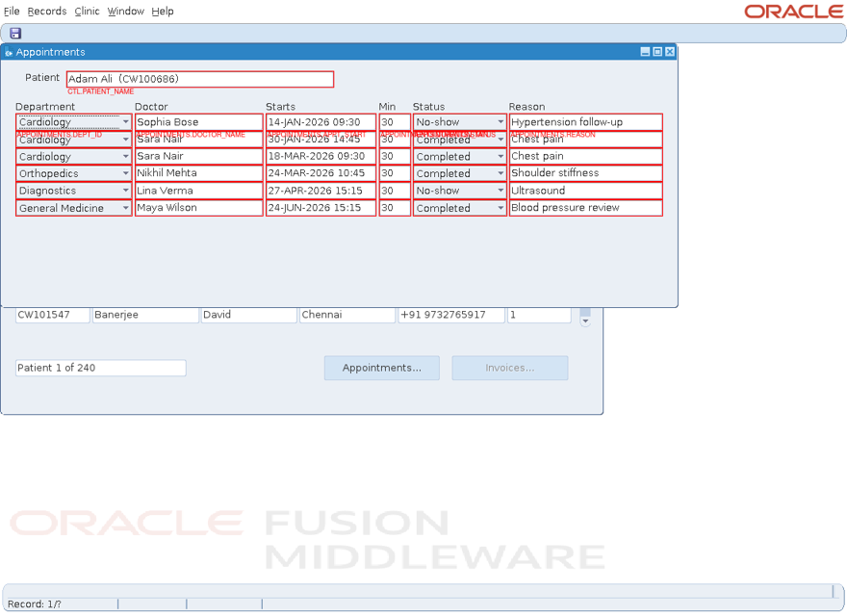Image resolution: width=847 pixels, height=616 pixels.
Task: Open the Clinic menu
Action: click(x=87, y=12)
